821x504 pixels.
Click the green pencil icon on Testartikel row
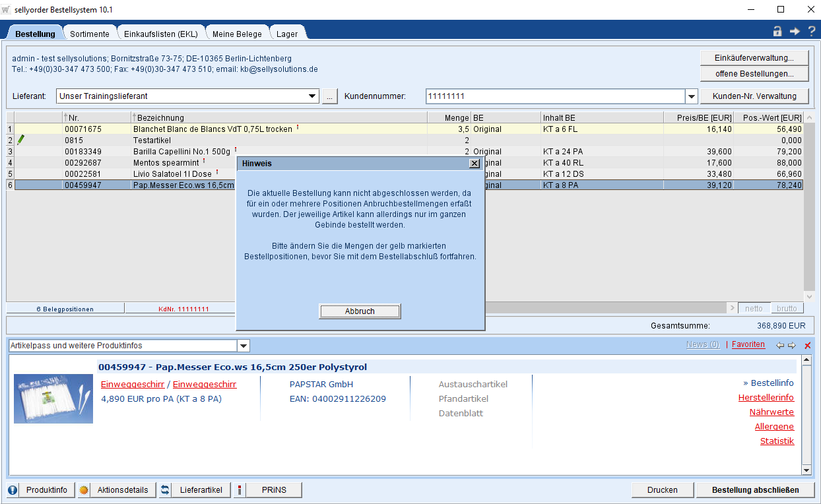click(x=20, y=140)
